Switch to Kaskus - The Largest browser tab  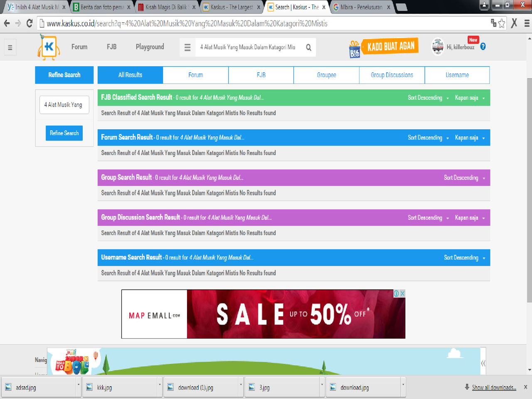tap(232, 7)
